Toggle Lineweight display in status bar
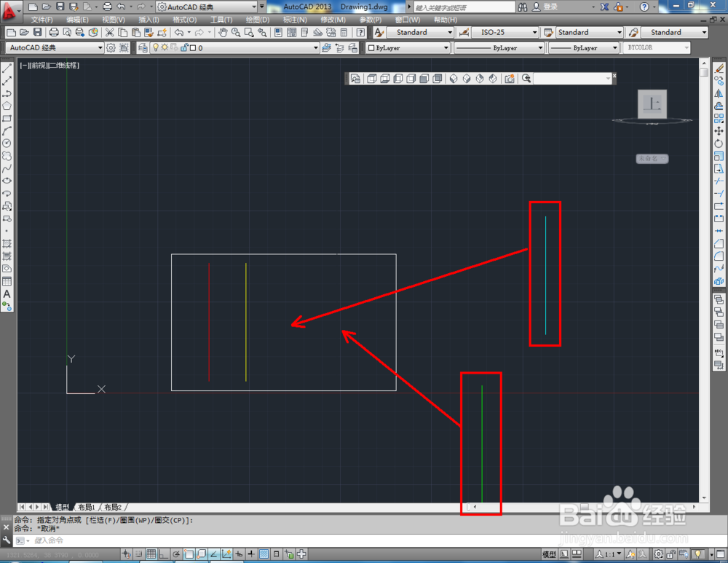This screenshot has height=563, width=728. click(251, 554)
